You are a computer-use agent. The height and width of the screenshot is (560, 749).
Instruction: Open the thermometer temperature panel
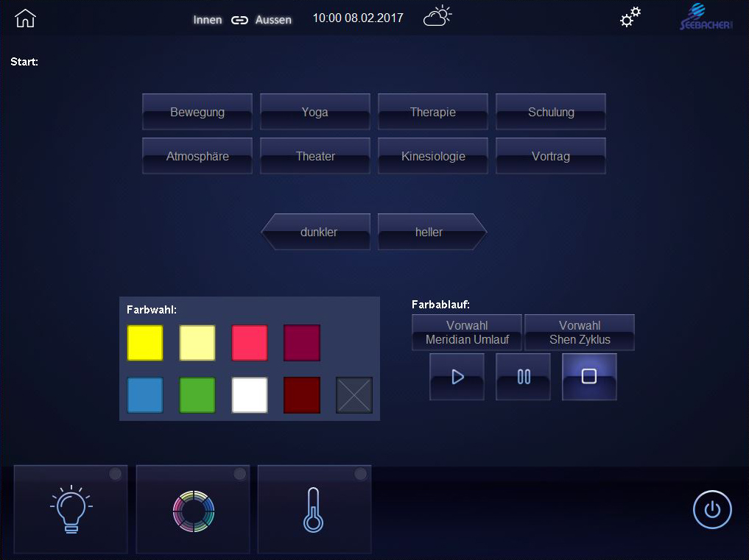[x=314, y=509]
